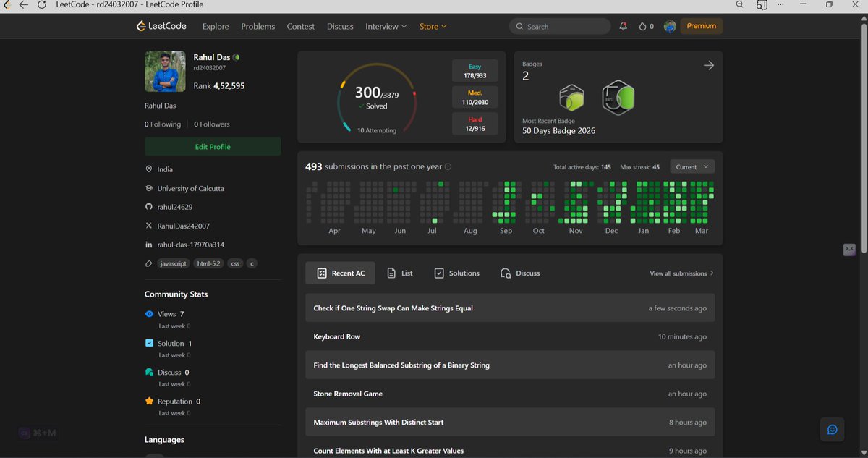
Task: Switch to the Solutions tab
Action: pyautogui.click(x=456, y=273)
